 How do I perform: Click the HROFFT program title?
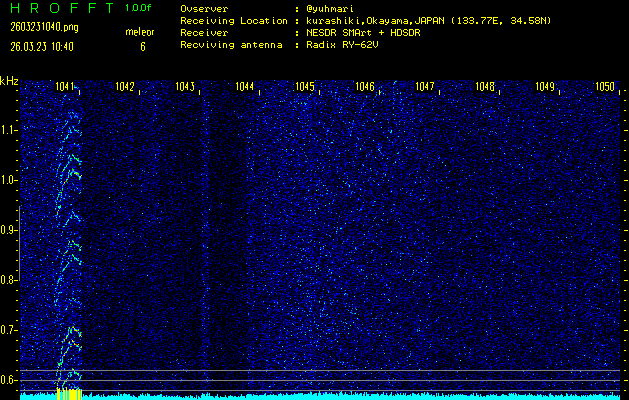click(62, 8)
